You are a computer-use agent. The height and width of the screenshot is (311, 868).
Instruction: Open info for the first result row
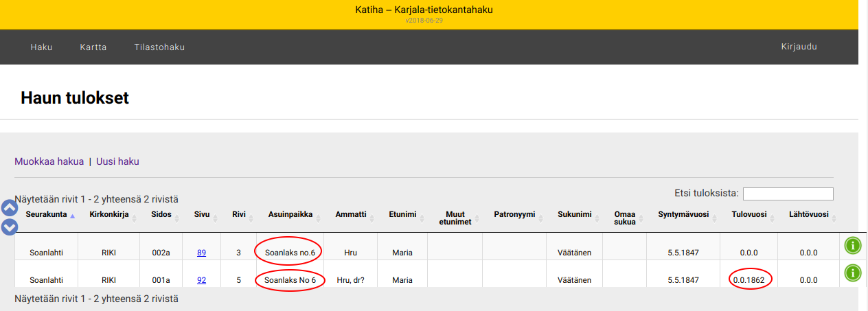point(852,245)
